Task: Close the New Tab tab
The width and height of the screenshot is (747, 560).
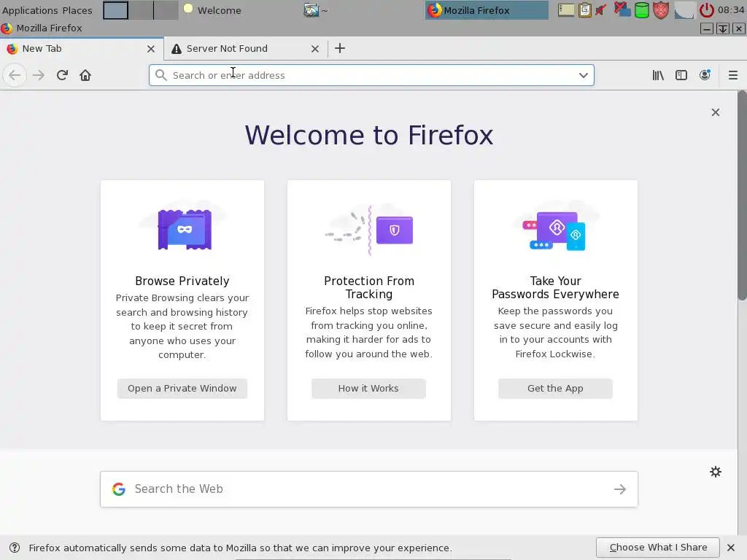Action: point(150,49)
